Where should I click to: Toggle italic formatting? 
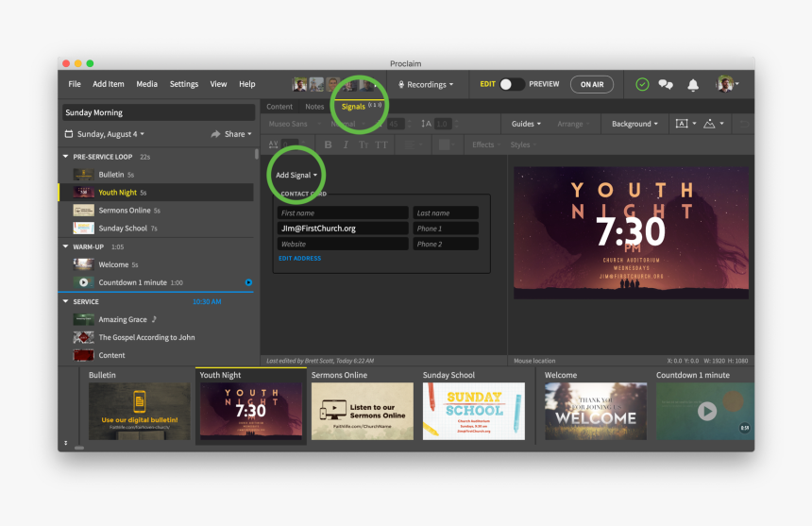(x=346, y=145)
